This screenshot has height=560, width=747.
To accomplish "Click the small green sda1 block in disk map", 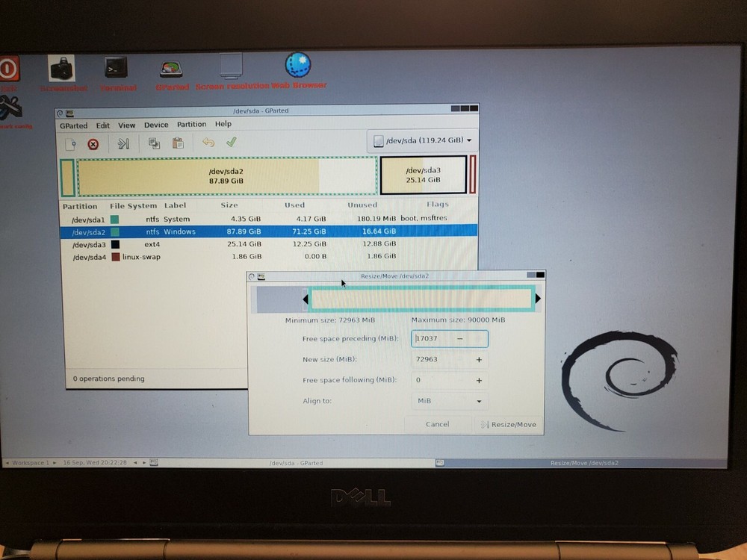I will 67,178.
